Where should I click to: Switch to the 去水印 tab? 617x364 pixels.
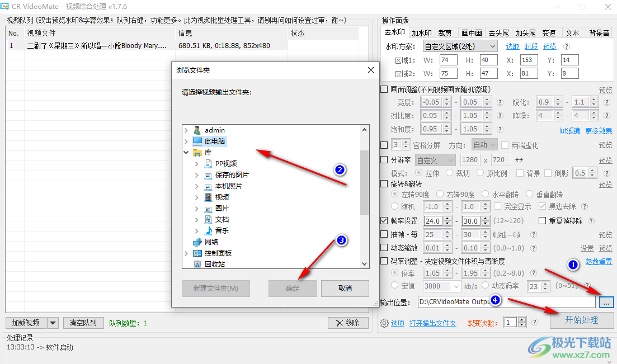click(395, 32)
